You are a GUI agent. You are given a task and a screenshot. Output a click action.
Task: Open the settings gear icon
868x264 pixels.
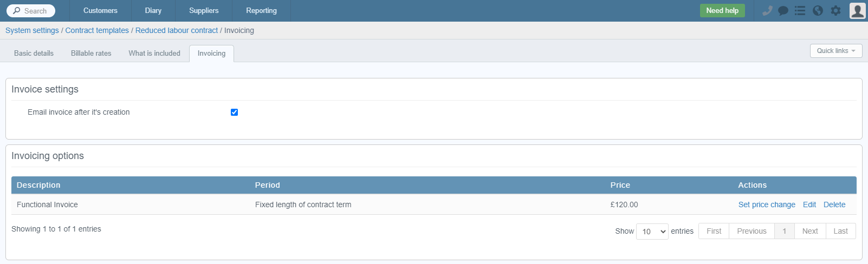[x=836, y=11]
